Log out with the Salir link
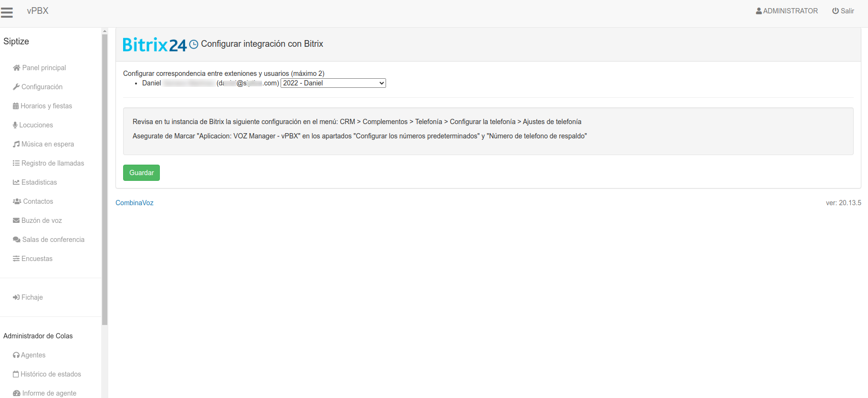 click(x=843, y=11)
